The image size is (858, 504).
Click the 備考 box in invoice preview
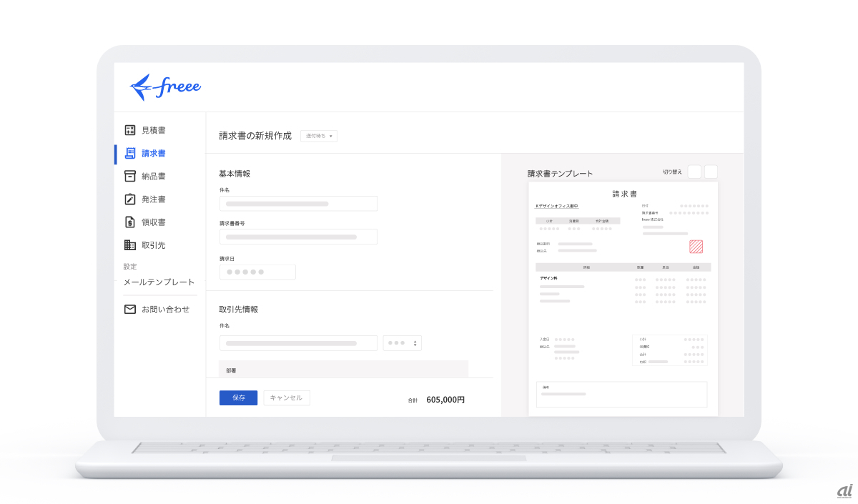(621, 395)
